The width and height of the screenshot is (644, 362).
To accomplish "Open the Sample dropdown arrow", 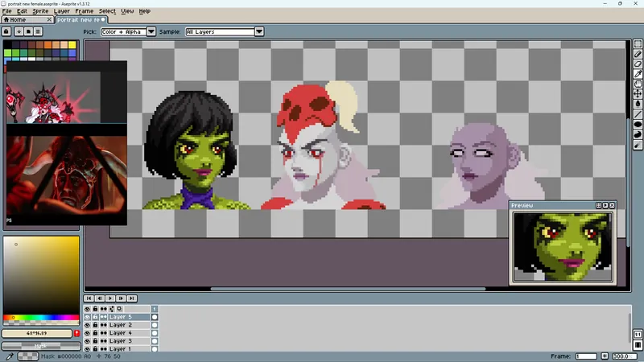I will pos(259,31).
